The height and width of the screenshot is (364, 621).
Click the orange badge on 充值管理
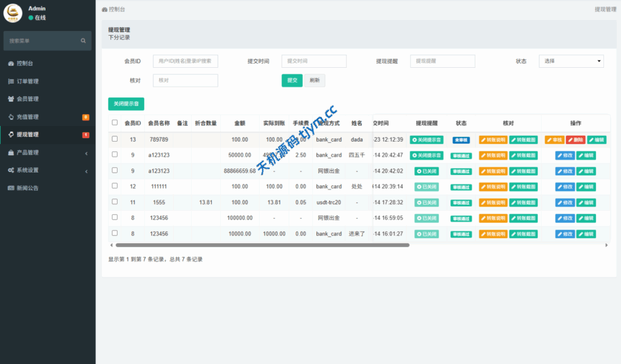point(86,117)
